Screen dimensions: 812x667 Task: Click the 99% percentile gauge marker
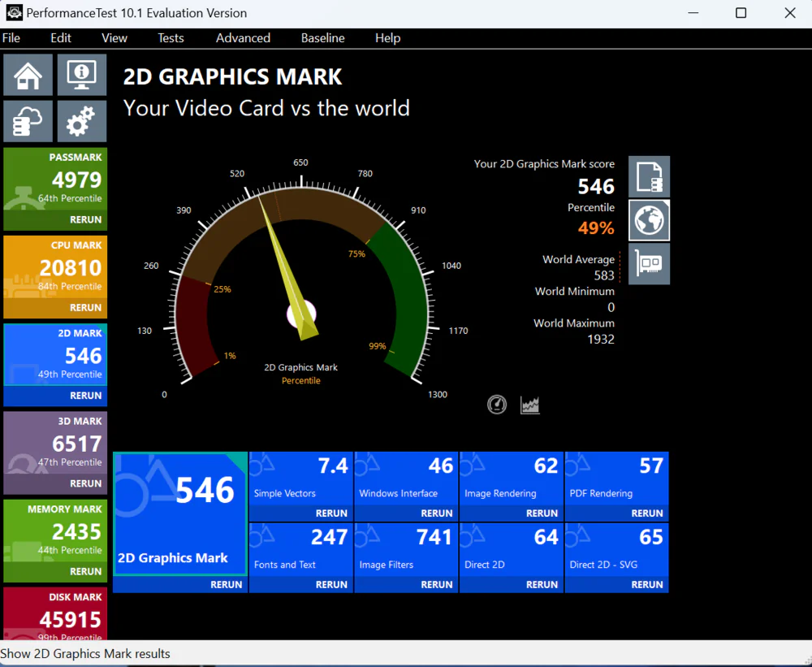(x=377, y=346)
